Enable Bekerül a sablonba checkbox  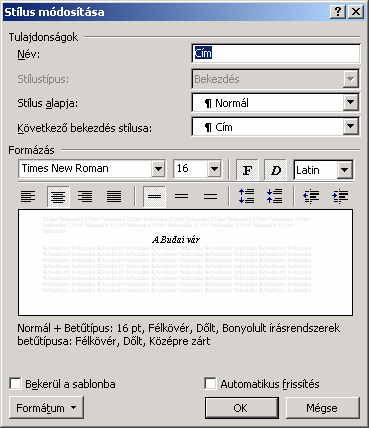[x=16, y=384]
